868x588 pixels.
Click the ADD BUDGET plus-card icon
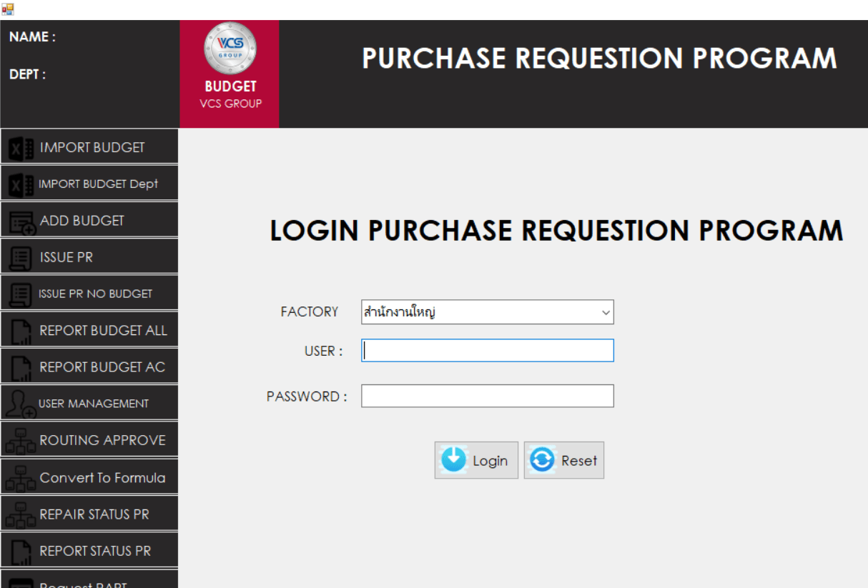[21, 222]
